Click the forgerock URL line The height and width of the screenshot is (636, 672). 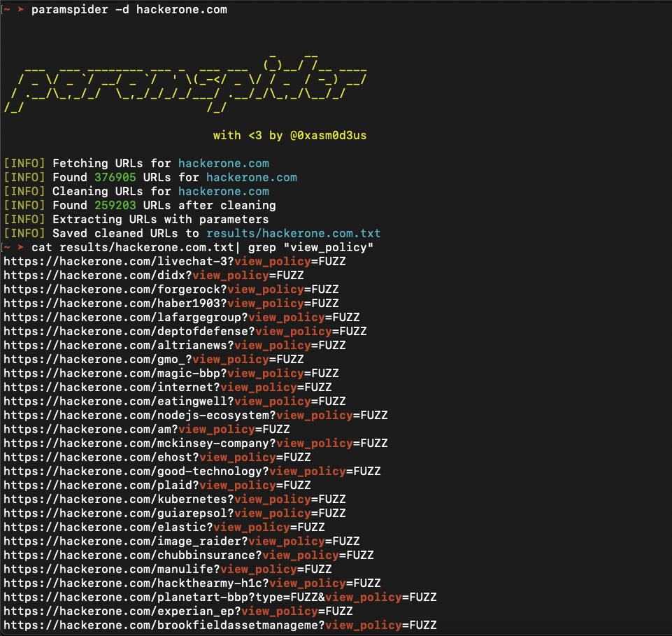point(171,290)
